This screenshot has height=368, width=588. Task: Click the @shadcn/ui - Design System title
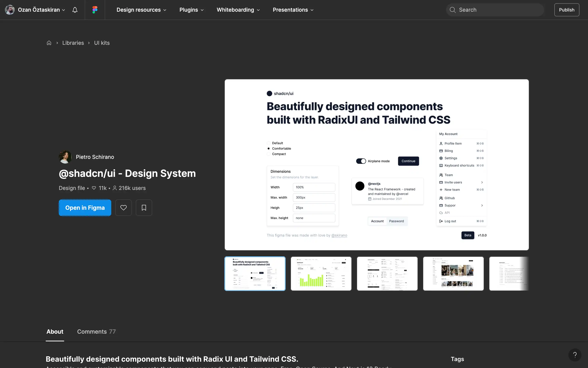tap(127, 173)
